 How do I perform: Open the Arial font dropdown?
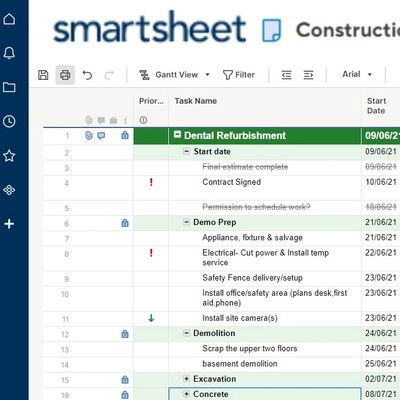357,74
